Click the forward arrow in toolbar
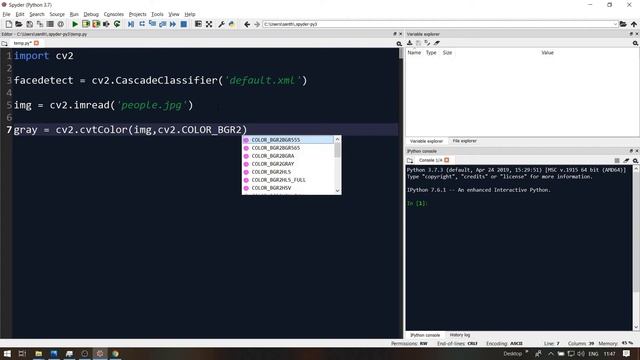The image size is (640, 360). click(x=257, y=24)
